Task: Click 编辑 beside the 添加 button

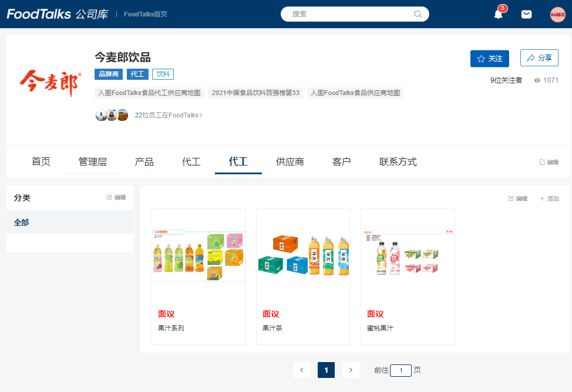Action: coord(518,198)
